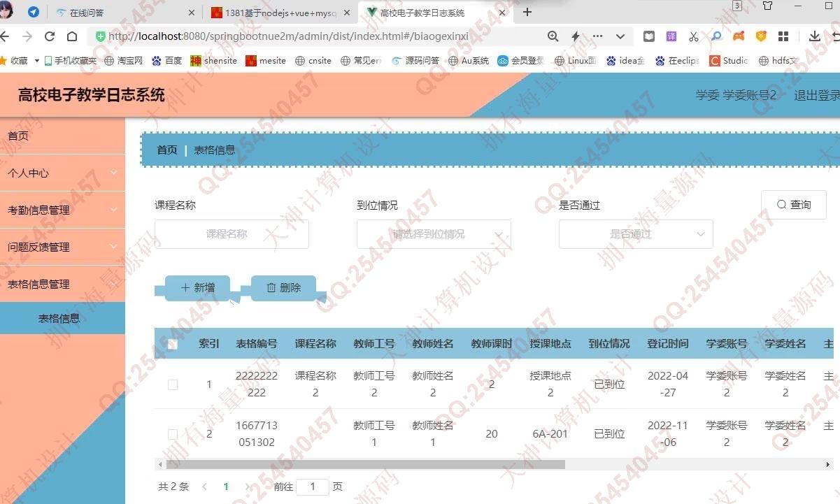Tick the checkbox for row 2222222222

point(173,384)
